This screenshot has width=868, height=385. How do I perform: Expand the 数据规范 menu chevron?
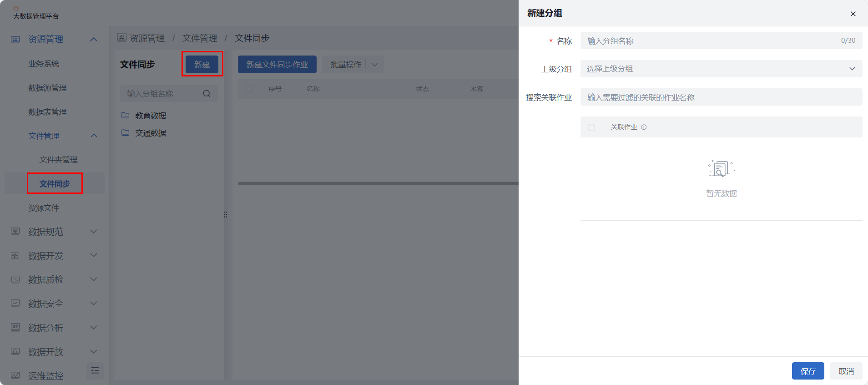[x=94, y=231]
